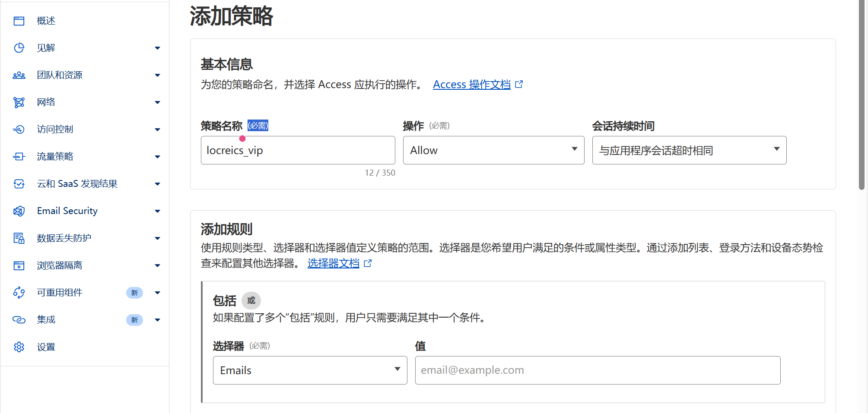Click the Team and Resources (团队和资源) icon
Screen dimensions: 868x413
pos(19,75)
